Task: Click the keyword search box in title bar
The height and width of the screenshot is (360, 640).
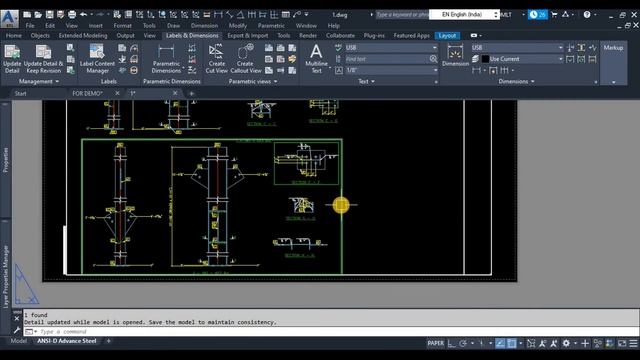Action: coord(402,15)
